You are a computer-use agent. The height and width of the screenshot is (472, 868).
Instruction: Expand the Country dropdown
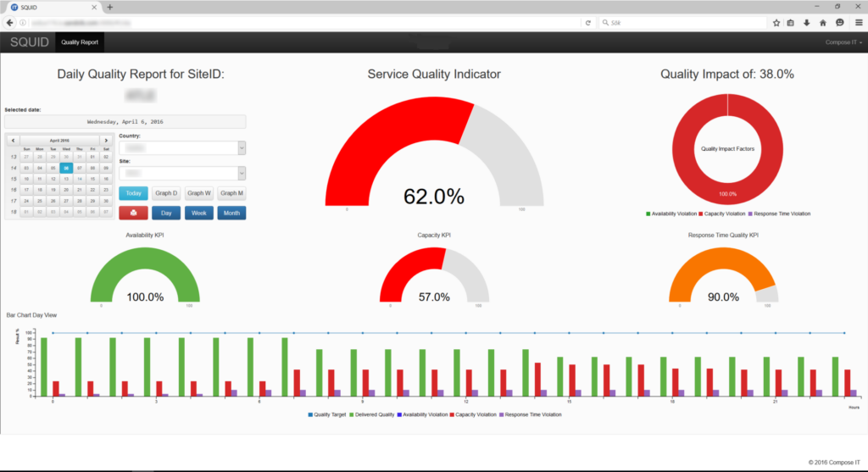tap(242, 148)
